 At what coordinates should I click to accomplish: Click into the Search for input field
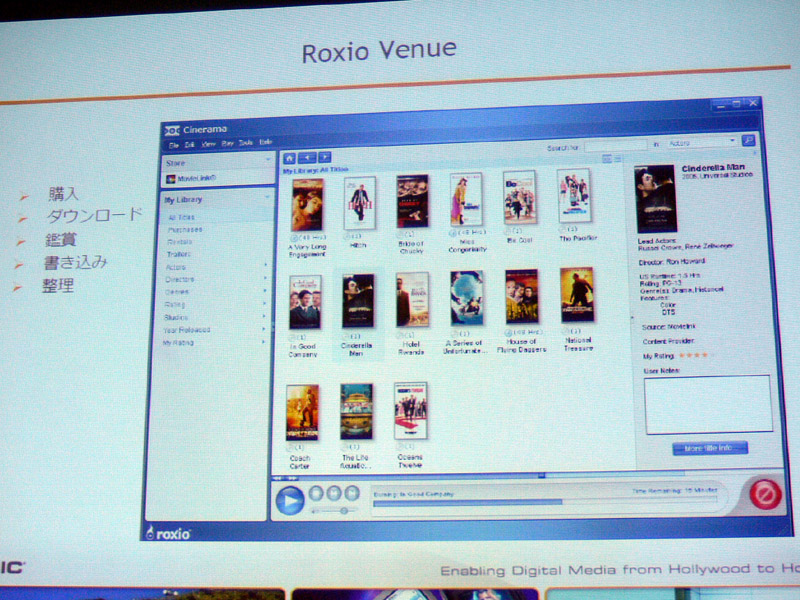[x=615, y=146]
